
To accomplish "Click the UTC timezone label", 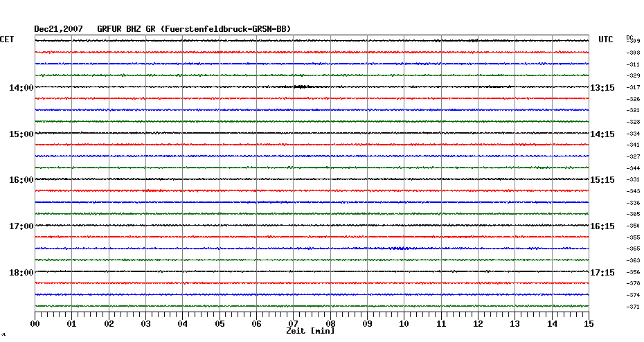I will (x=606, y=39).
